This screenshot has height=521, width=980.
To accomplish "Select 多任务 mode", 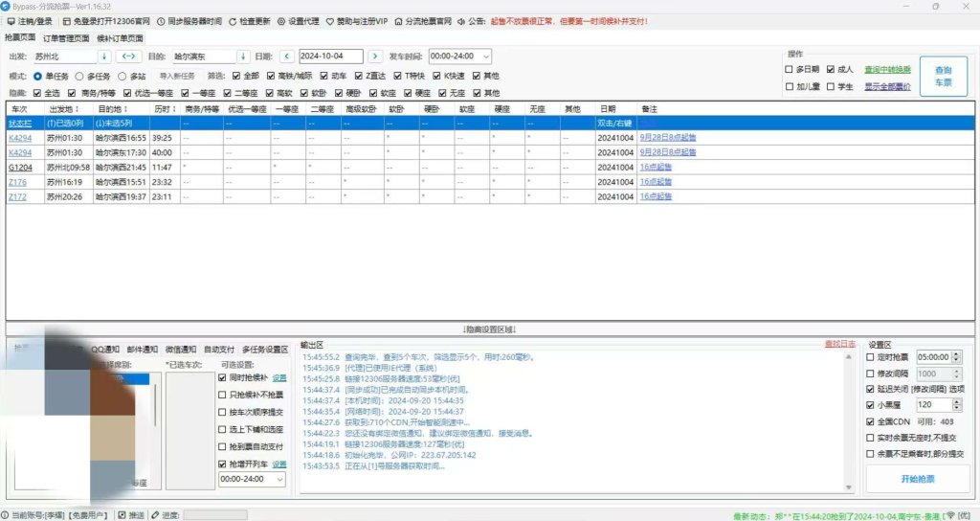I will (78, 77).
